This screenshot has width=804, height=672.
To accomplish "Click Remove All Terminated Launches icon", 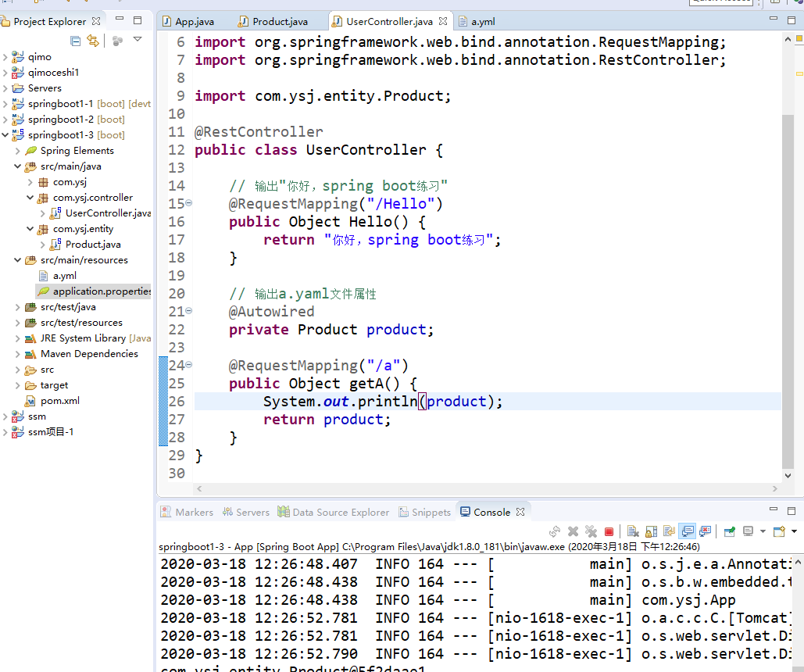I will pos(591,531).
